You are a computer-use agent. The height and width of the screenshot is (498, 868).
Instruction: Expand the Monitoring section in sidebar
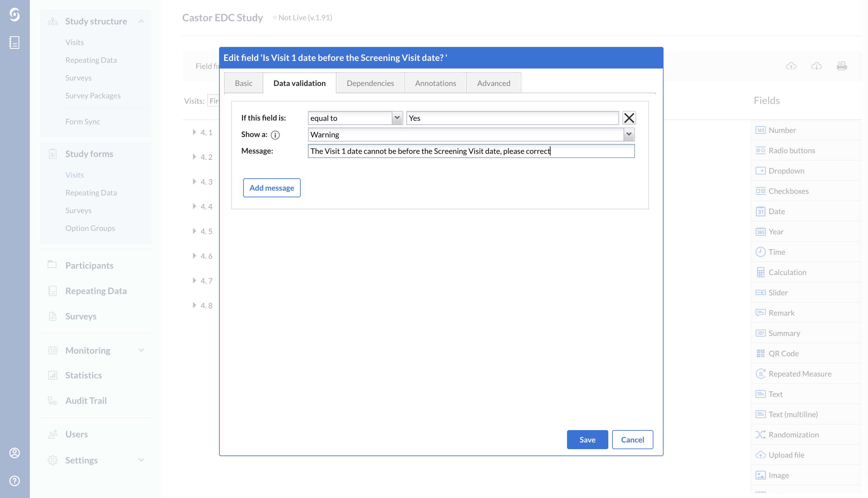click(x=141, y=350)
